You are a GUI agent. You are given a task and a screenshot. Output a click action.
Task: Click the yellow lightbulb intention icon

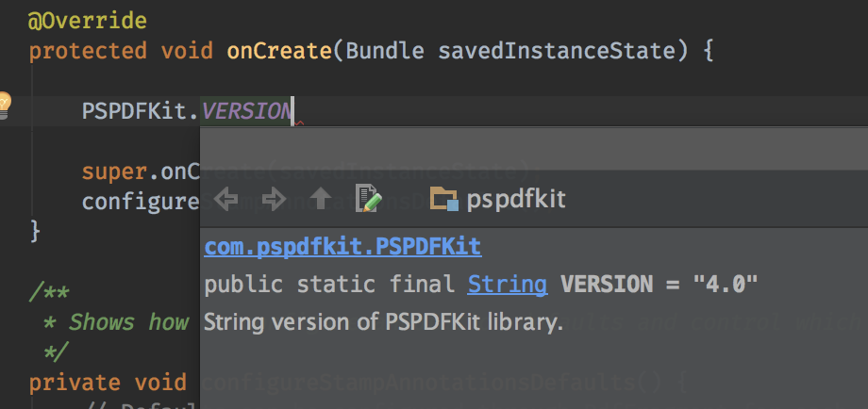4,104
